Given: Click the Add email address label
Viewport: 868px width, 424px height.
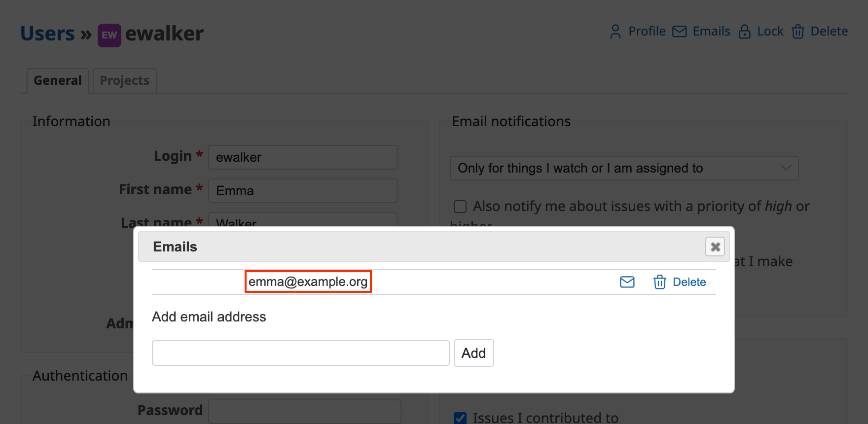Looking at the screenshot, I should point(209,317).
